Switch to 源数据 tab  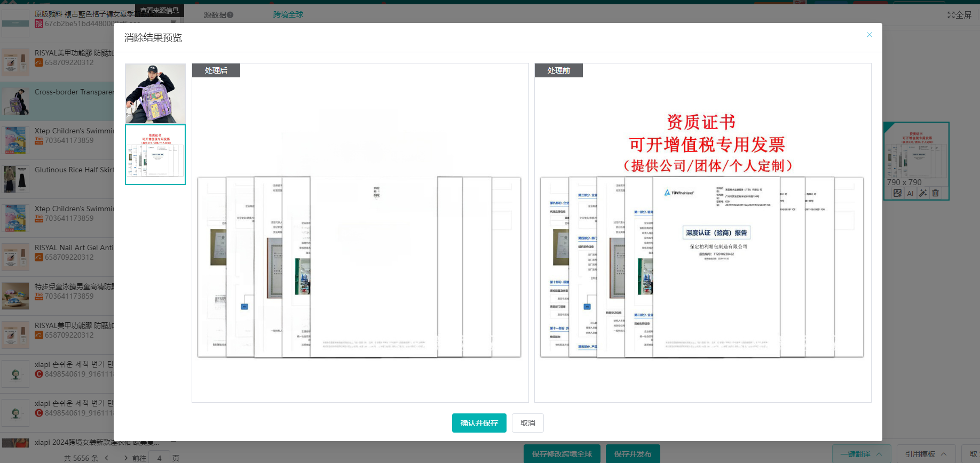coord(215,15)
